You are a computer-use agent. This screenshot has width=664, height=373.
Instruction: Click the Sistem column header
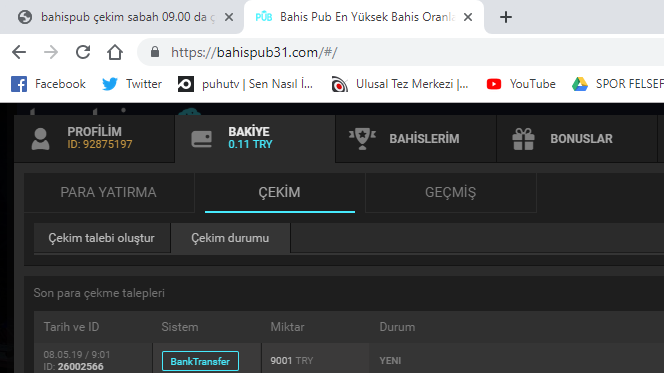(x=180, y=327)
